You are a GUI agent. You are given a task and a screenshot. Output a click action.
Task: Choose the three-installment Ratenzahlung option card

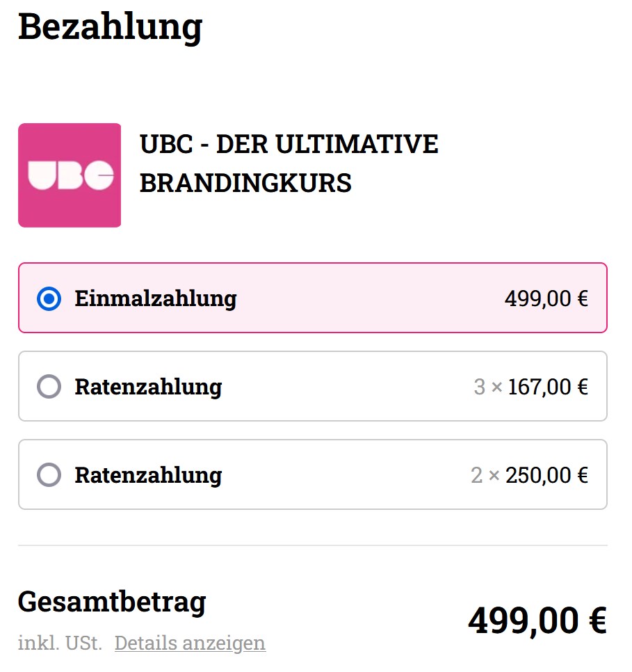point(313,387)
